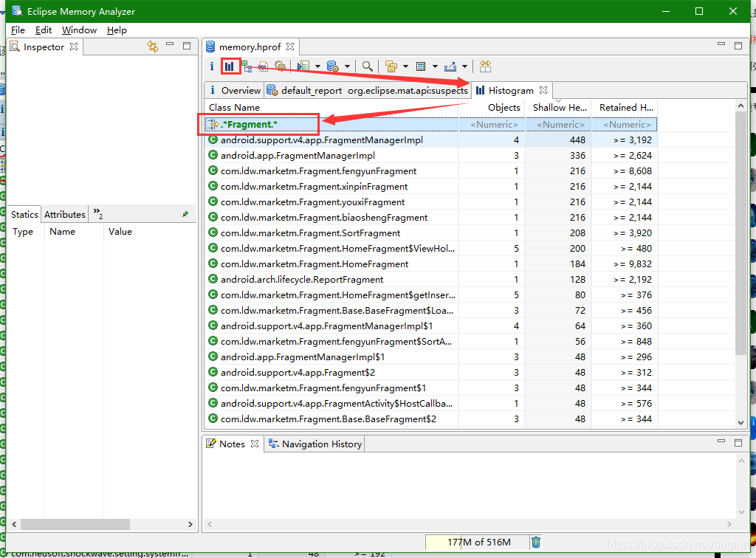756x558 pixels.
Task: Open the Dominator Tree toolbar icon
Action: (247, 66)
